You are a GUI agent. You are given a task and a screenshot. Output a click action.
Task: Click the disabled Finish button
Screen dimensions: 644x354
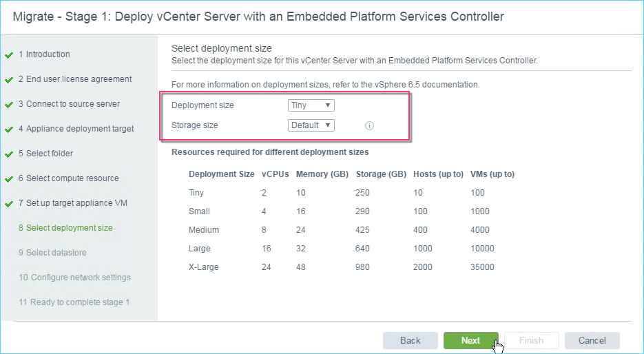[x=532, y=340]
